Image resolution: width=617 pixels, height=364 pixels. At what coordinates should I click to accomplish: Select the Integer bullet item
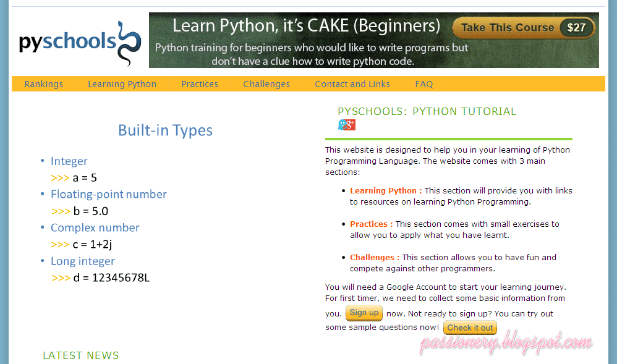[69, 161]
